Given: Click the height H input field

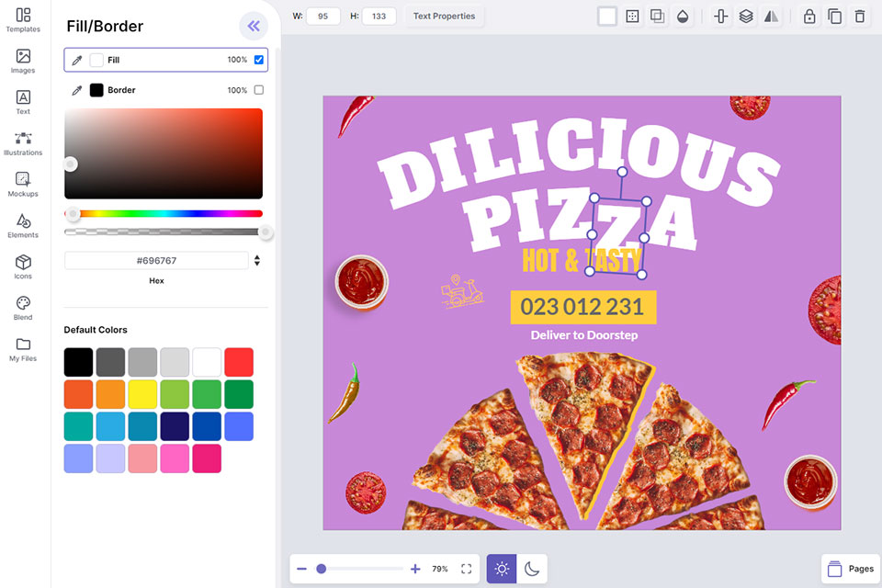Looking at the screenshot, I should coord(379,17).
